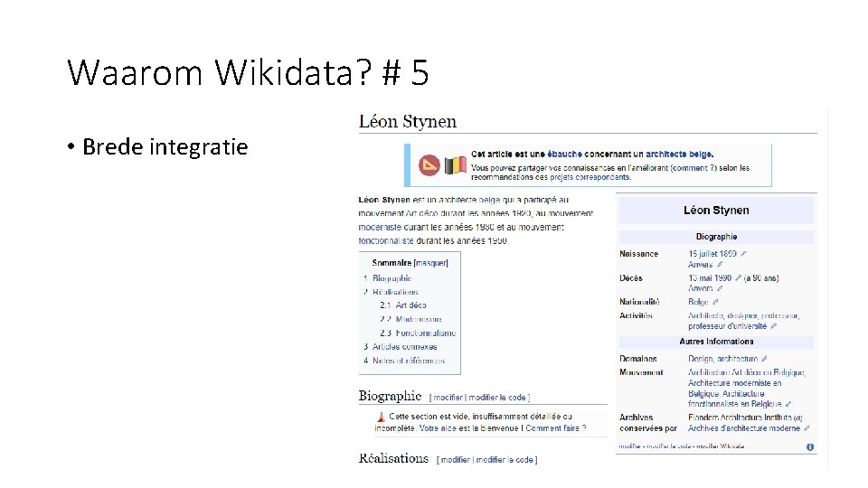Click modifier Wikidata link in infobox footer
Screen dimensions: 868x488
[721, 446]
